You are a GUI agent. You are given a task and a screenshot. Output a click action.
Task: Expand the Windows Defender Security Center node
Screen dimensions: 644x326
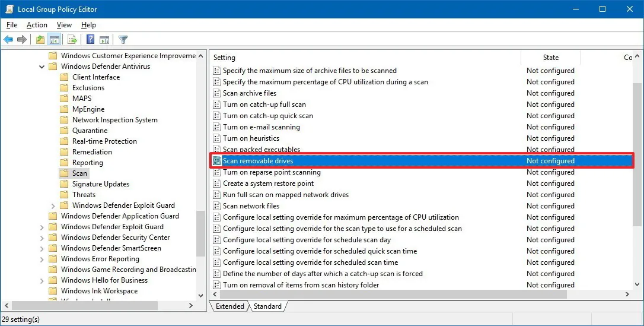click(x=42, y=238)
